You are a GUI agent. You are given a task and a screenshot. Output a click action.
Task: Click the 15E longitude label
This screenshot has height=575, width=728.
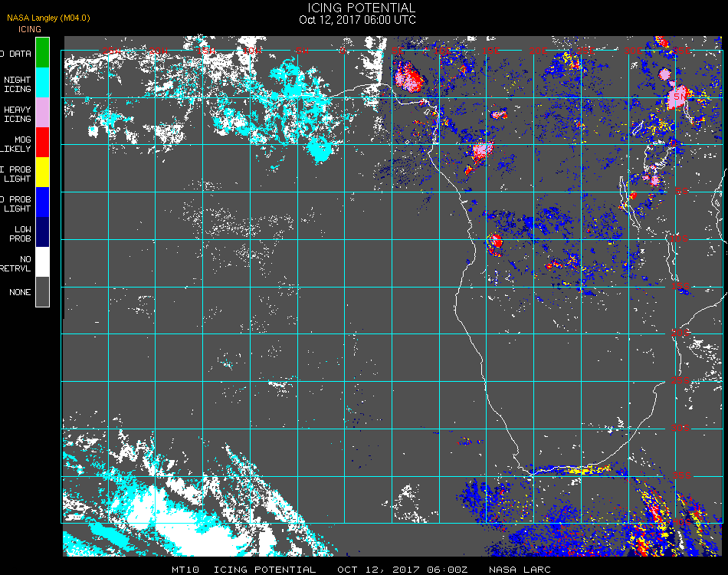[490, 51]
